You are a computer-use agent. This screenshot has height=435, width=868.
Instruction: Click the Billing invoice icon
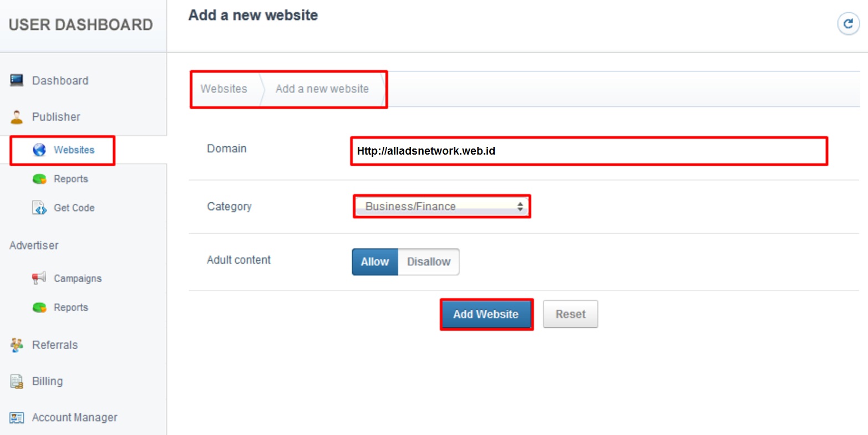(x=17, y=381)
